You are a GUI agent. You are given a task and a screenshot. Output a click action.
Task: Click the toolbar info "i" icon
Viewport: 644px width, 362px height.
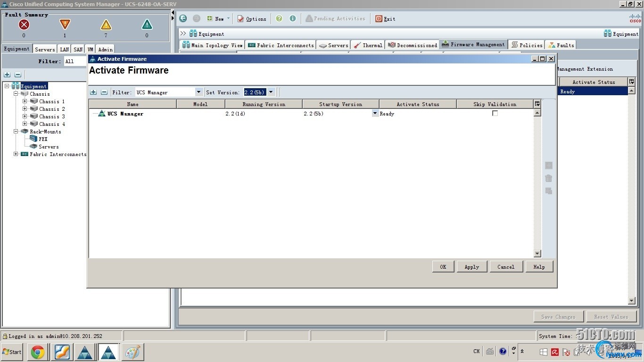click(x=293, y=18)
